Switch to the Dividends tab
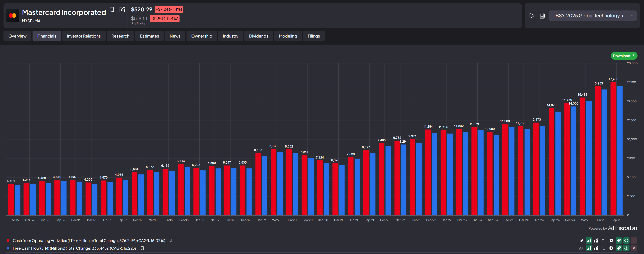 (x=258, y=36)
